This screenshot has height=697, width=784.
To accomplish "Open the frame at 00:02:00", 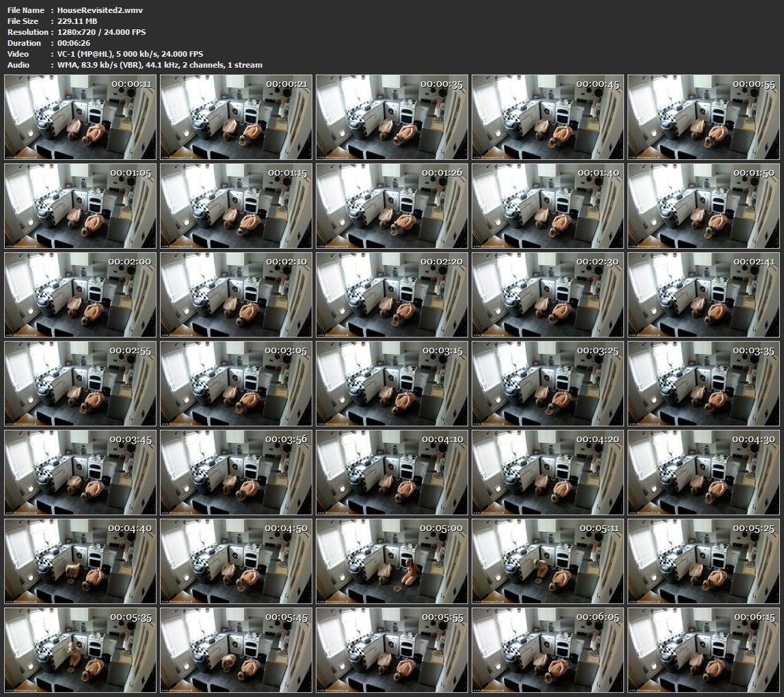I will (81, 295).
